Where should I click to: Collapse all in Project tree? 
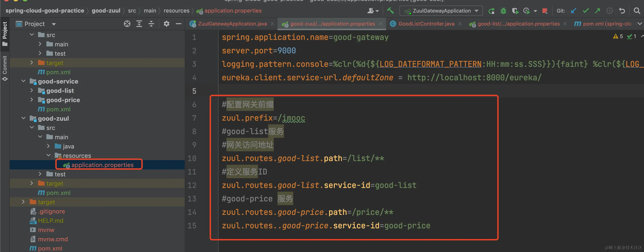tap(151, 24)
